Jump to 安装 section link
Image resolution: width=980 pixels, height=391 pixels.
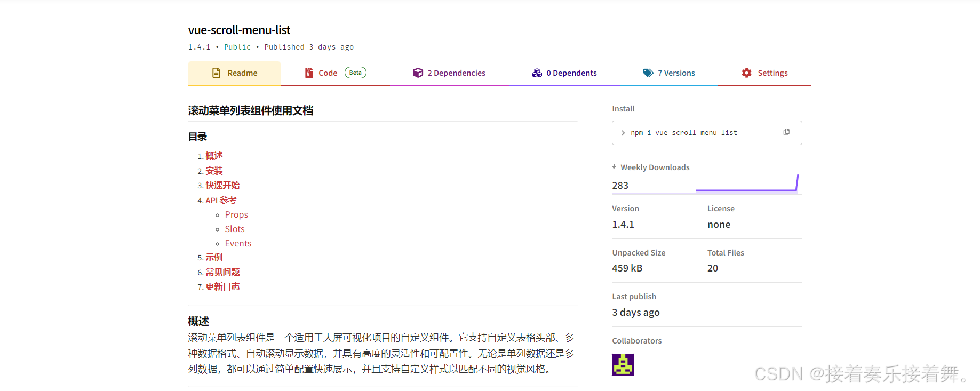(x=214, y=171)
